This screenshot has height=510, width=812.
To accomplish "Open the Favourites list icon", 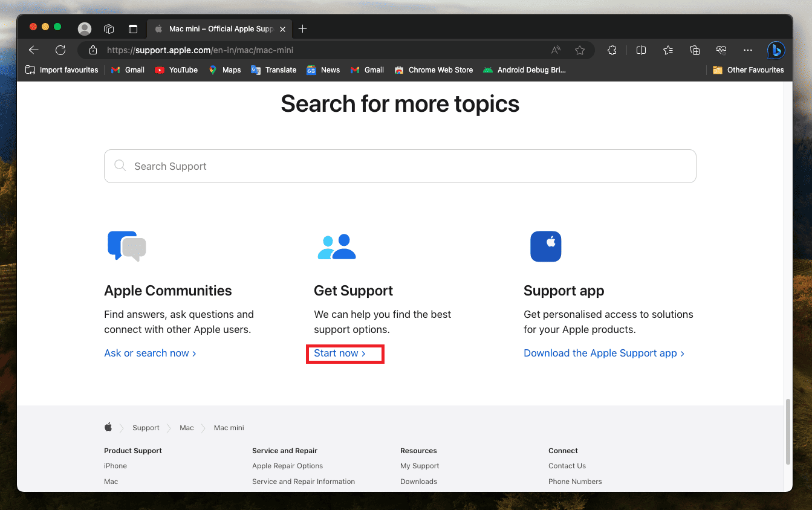I will 668,50.
